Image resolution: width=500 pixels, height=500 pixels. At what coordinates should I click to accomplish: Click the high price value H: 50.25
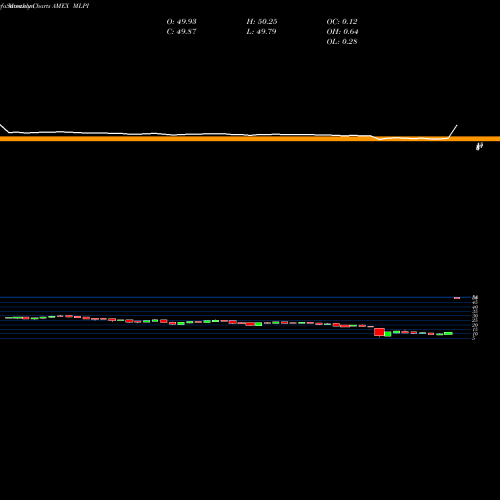262,21
